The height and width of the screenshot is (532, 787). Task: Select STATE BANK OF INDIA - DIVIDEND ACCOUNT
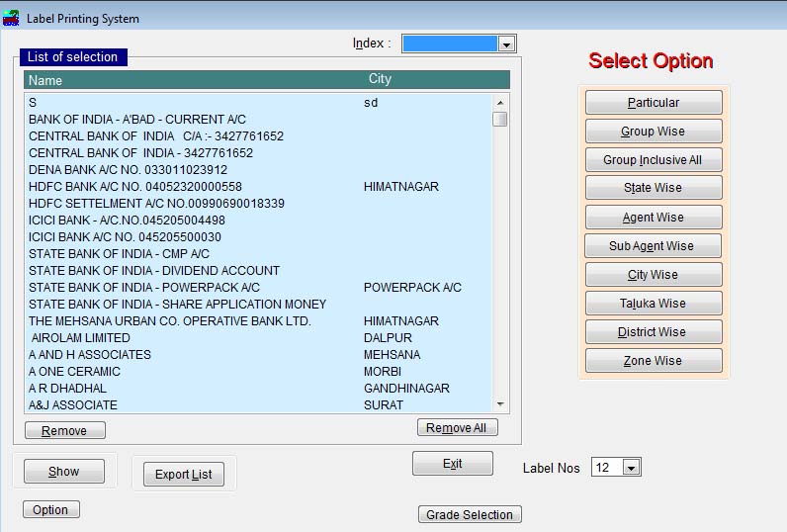(x=258, y=271)
